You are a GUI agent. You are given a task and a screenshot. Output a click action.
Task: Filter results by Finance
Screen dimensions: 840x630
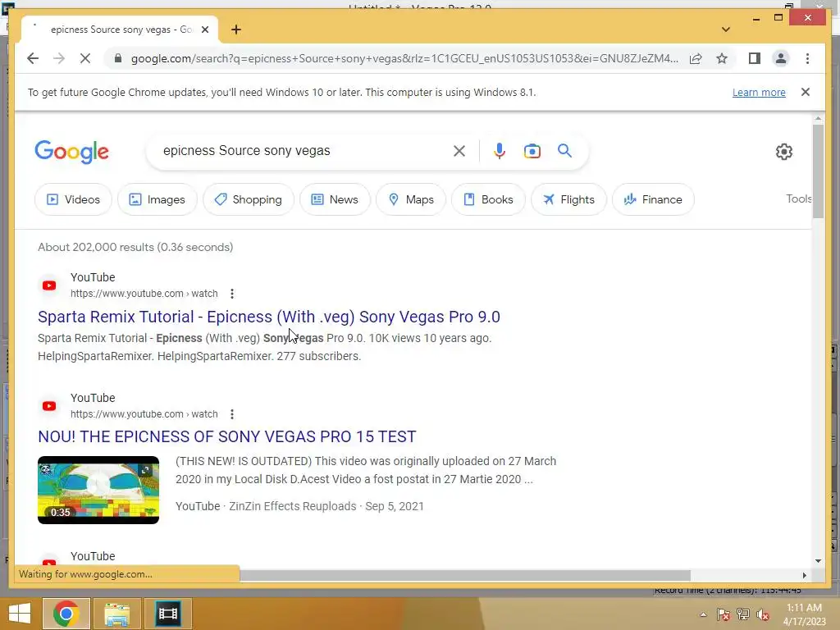point(653,199)
